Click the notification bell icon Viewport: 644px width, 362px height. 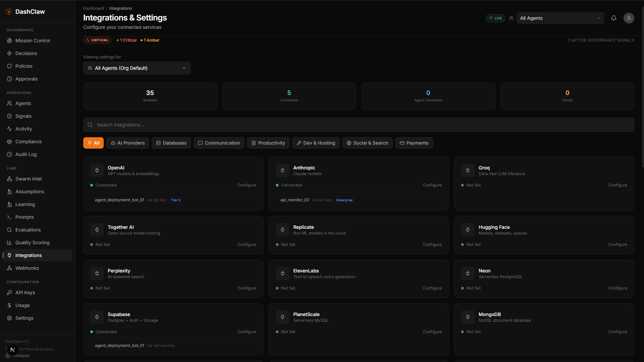[614, 18]
